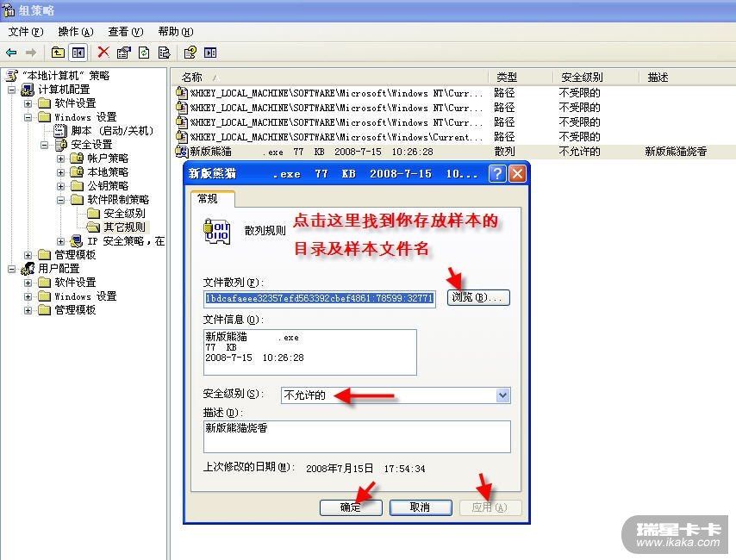Open the 文件(F) menu
736x560 pixels.
click(25, 32)
